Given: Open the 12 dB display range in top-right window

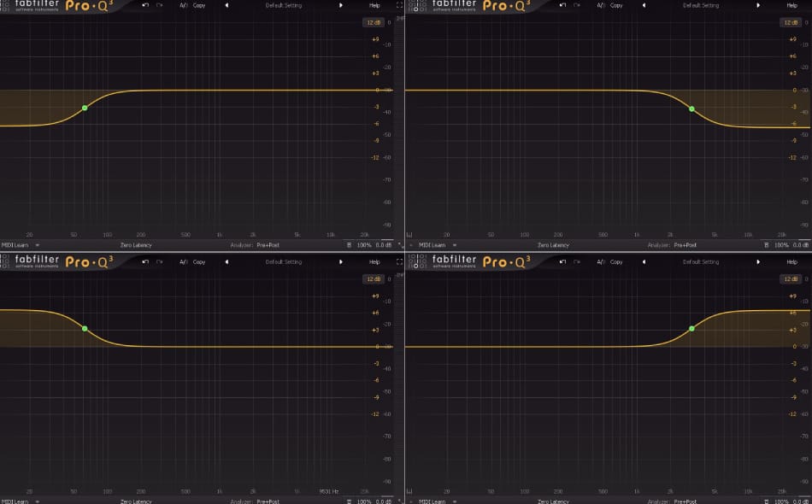Looking at the screenshot, I should [x=791, y=23].
